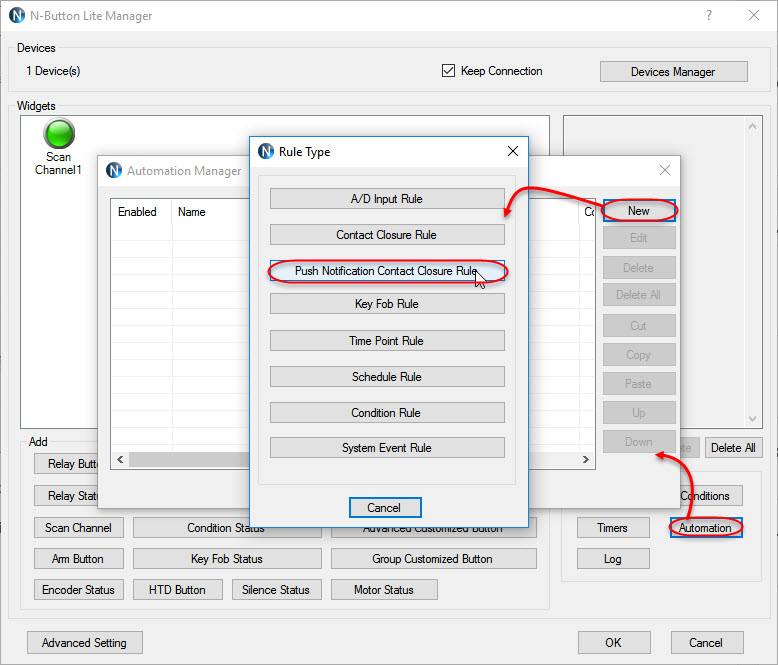Cancel the Rule Type dialog

pos(385,508)
